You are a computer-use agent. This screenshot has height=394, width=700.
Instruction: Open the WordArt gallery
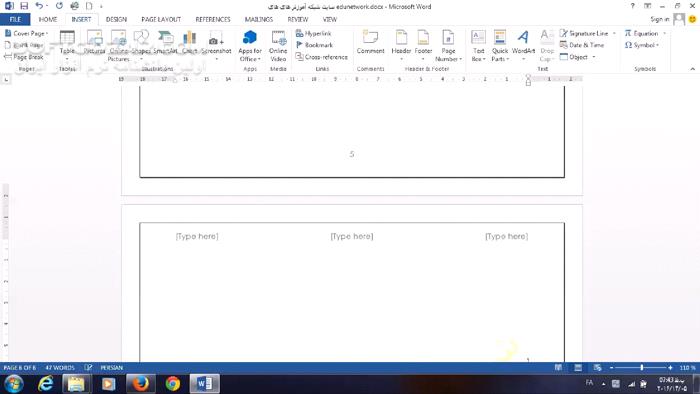tap(523, 46)
